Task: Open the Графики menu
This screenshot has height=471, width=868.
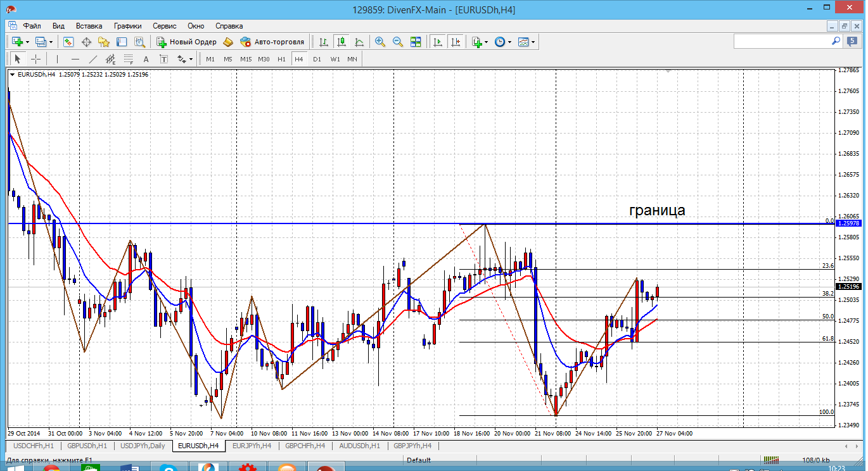Action: (x=127, y=26)
